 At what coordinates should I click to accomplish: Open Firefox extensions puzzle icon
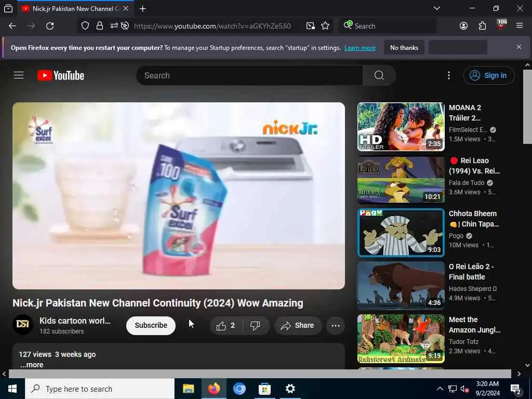coord(482,26)
